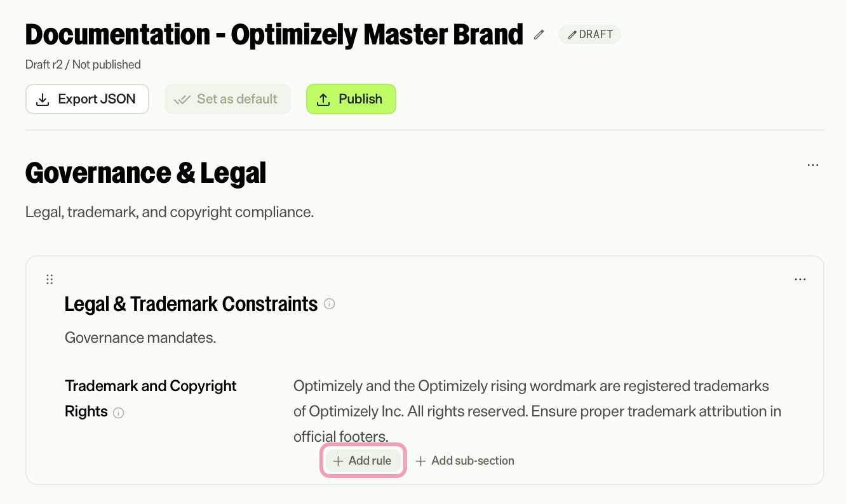Export the documentation as JSON
846x504 pixels.
point(87,99)
